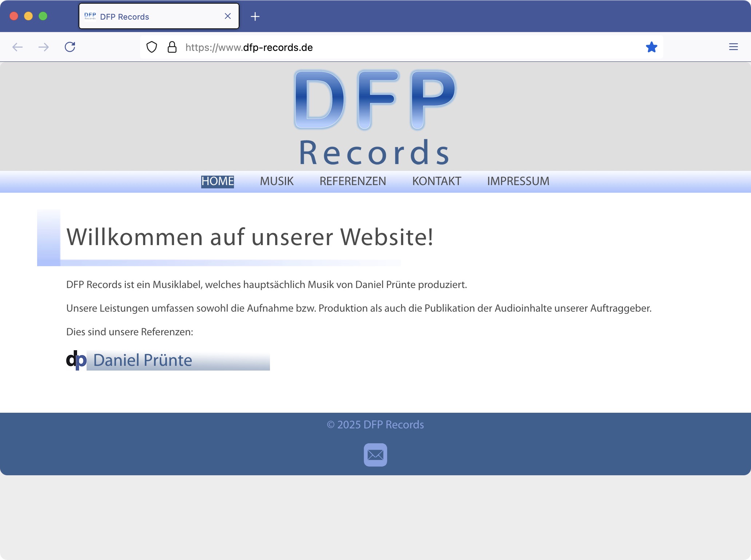Click the browser back arrow
The width and height of the screenshot is (751, 560).
click(17, 47)
